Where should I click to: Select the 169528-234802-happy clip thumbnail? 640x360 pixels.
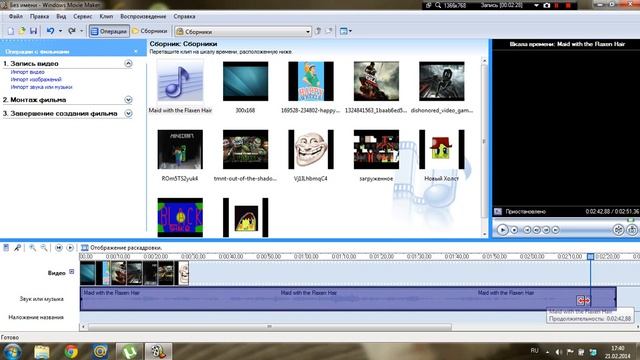click(x=311, y=81)
